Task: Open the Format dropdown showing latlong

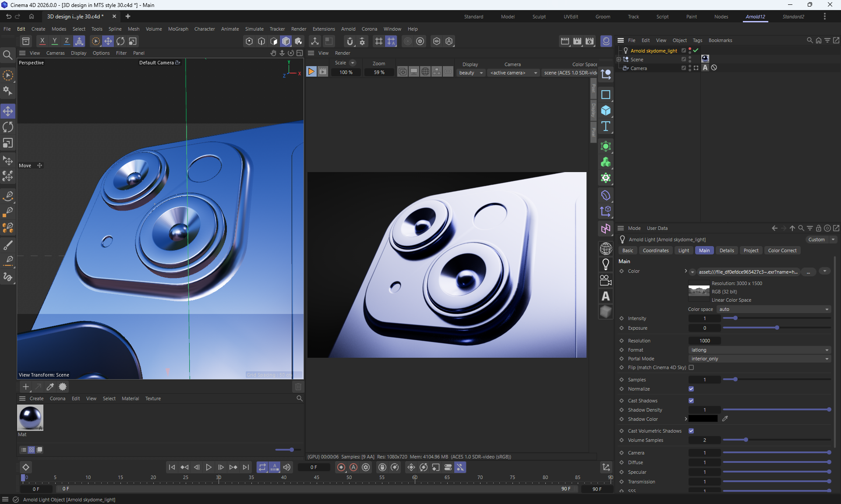Action: coord(760,350)
